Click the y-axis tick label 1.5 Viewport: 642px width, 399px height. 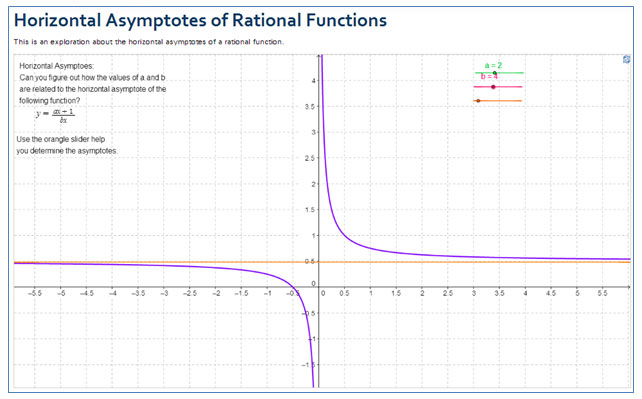311,210
